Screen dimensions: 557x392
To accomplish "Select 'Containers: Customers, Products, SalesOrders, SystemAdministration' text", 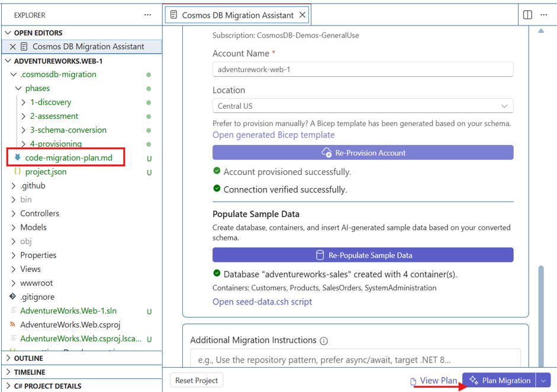I will click(x=324, y=288).
